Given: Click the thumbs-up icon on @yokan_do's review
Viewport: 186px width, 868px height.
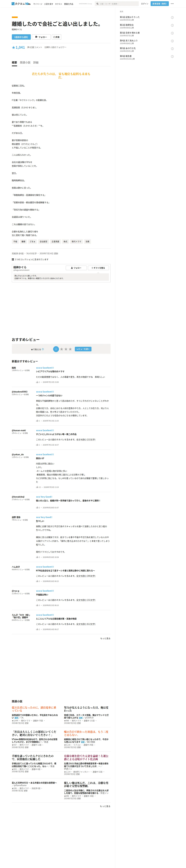Looking at the screenshot, I should coord(37,487).
